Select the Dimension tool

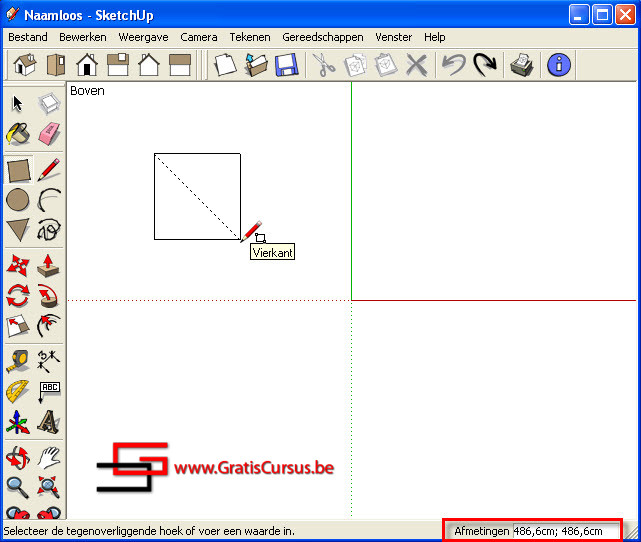(x=49, y=361)
